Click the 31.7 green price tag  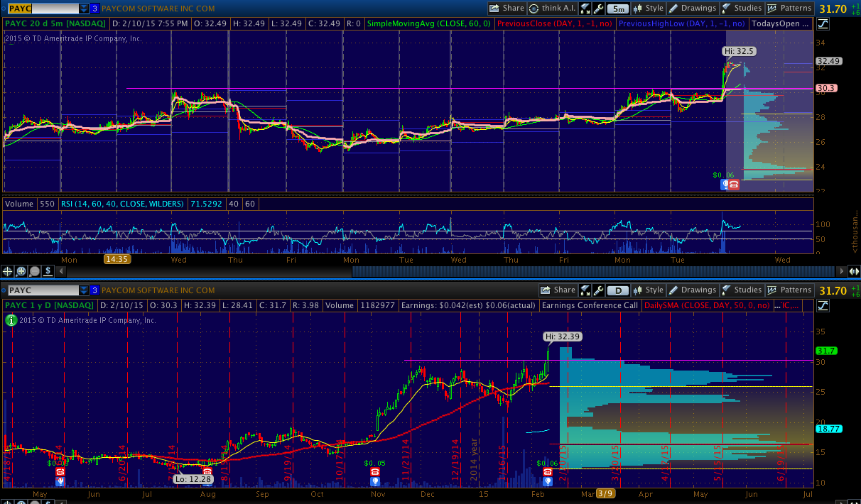[x=827, y=351]
